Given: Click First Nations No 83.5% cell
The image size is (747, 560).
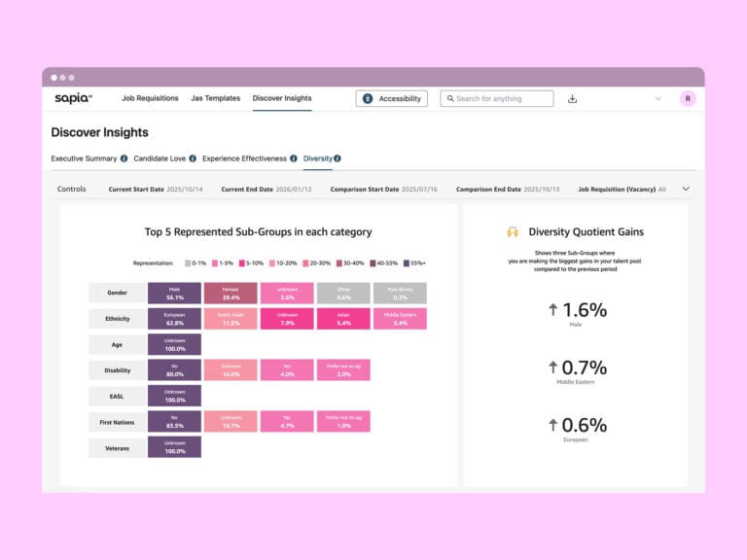Looking at the screenshot, I should pos(174,421).
